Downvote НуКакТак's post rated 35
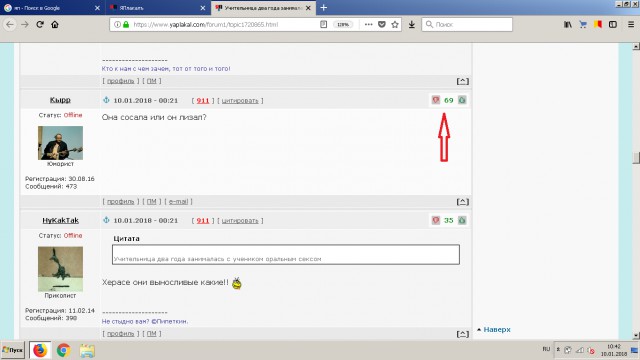The width and height of the screenshot is (640, 360). [436, 220]
